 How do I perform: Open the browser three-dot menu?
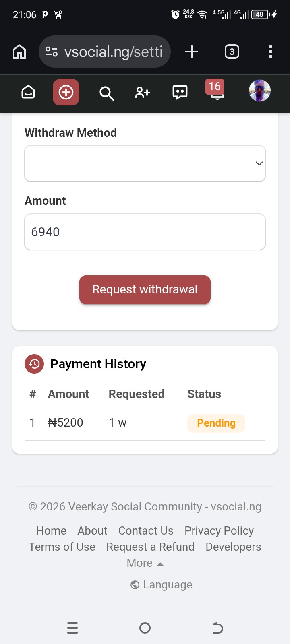point(270,52)
